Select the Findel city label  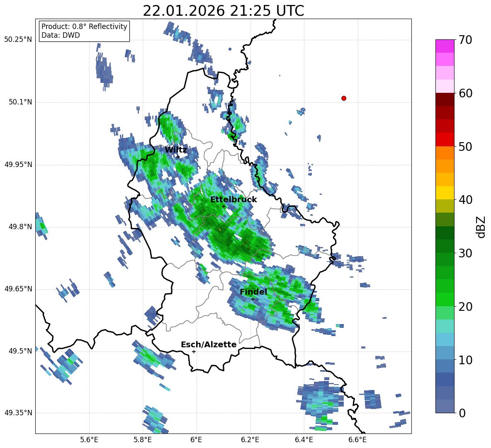[253, 292]
